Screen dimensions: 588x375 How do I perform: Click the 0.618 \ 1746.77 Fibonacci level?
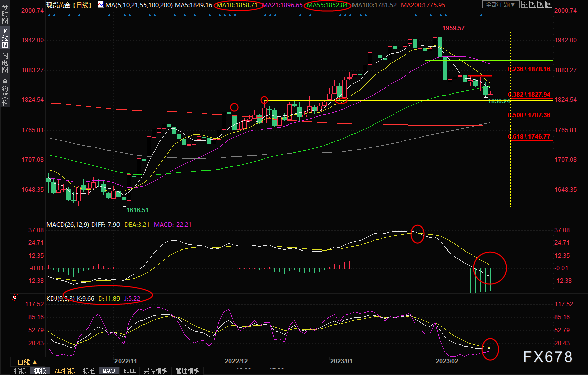[x=529, y=136]
